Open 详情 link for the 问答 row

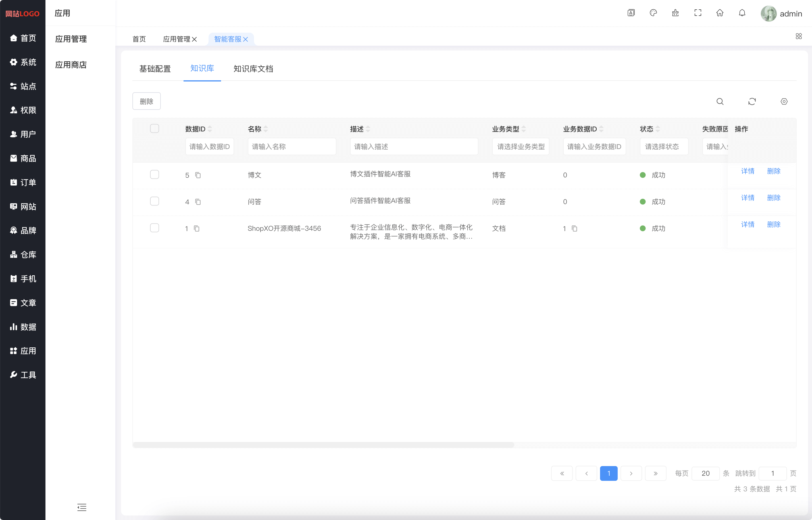[748, 198]
